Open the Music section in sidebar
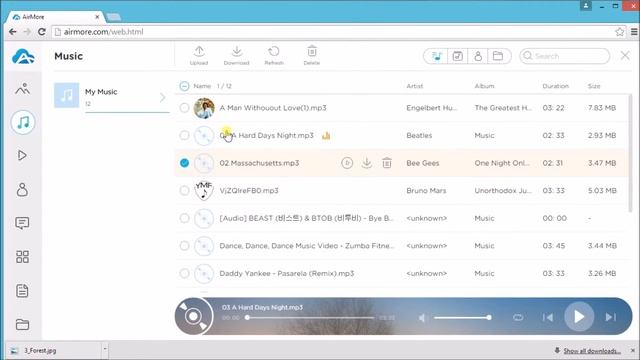 pos(23,122)
